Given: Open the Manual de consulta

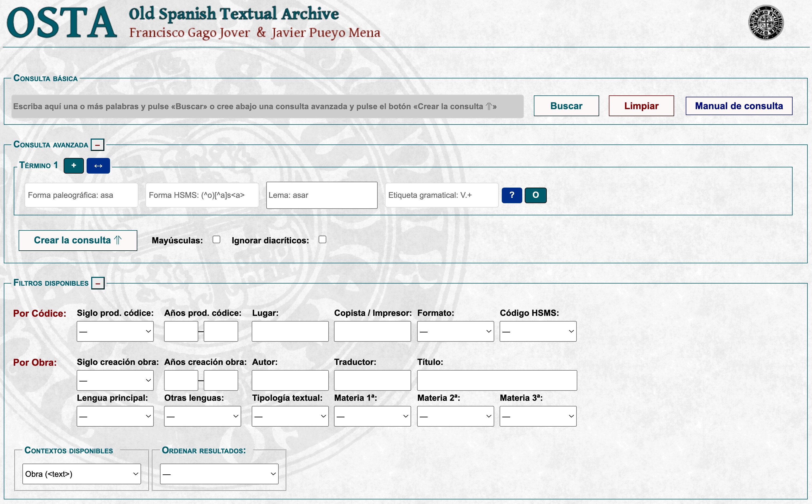Looking at the screenshot, I should pos(739,106).
